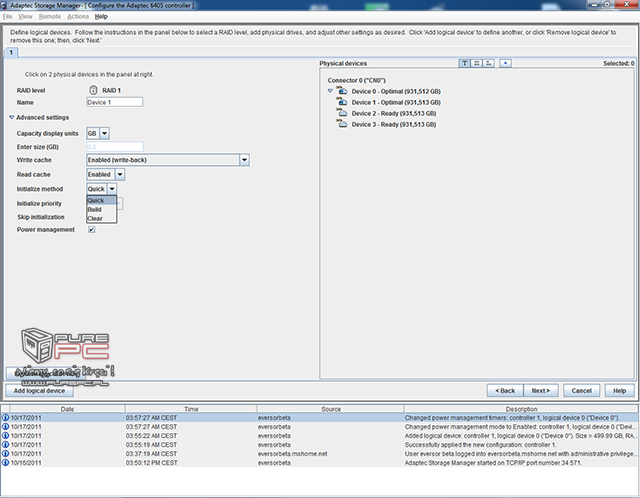
Task: Click the 03:55:22 AM CEST time cell
Action: click(x=151, y=436)
